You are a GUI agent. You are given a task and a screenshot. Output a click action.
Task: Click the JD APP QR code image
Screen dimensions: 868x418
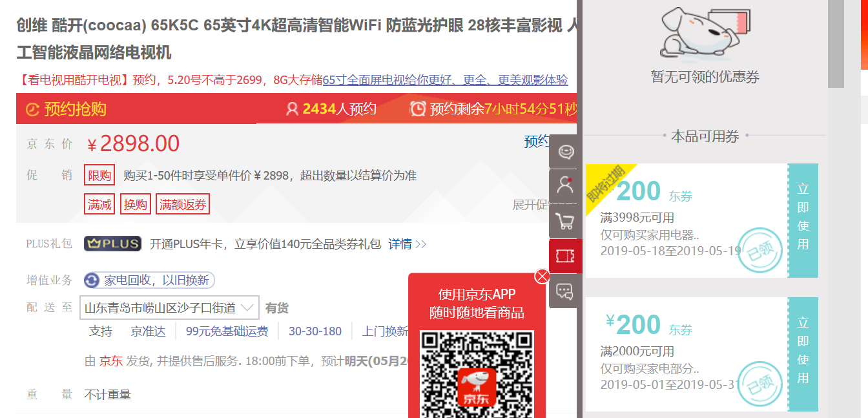pos(477,373)
